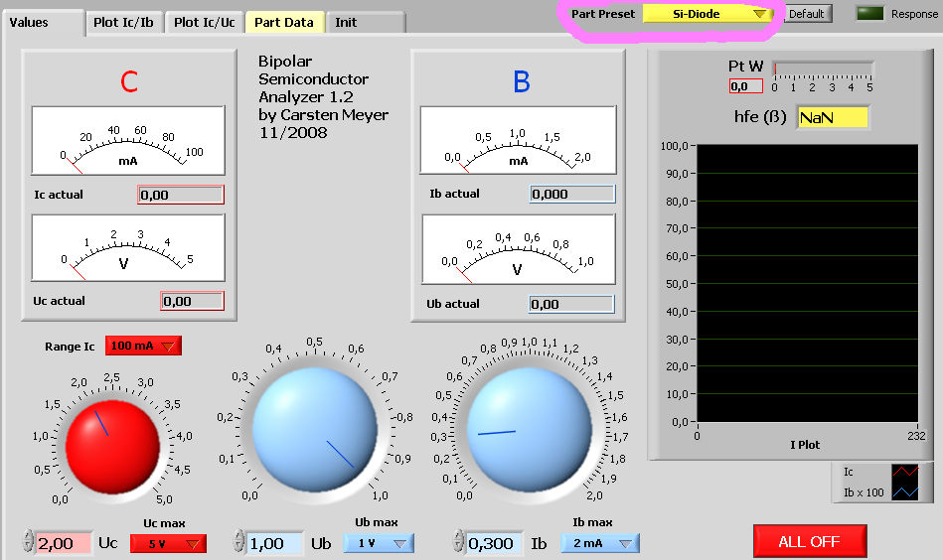Click the Pt W slider bar
Image resolution: width=943 pixels, height=560 pixels.
[823, 70]
